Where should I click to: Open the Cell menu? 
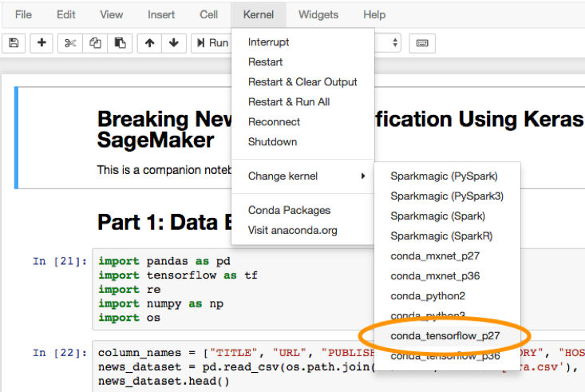coord(208,14)
